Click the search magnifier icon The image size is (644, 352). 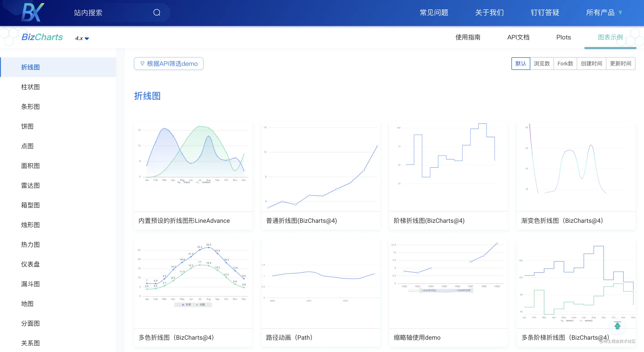pyautogui.click(x=157, y=13)
